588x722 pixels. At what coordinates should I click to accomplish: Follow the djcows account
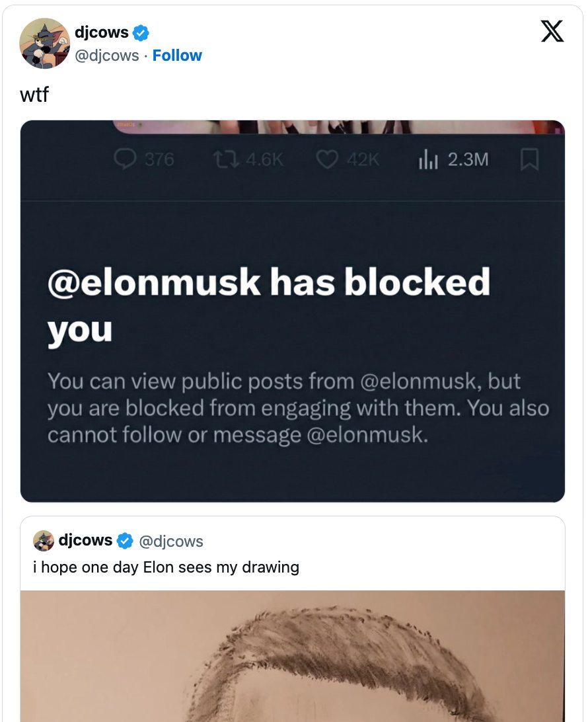coord(177,56)
